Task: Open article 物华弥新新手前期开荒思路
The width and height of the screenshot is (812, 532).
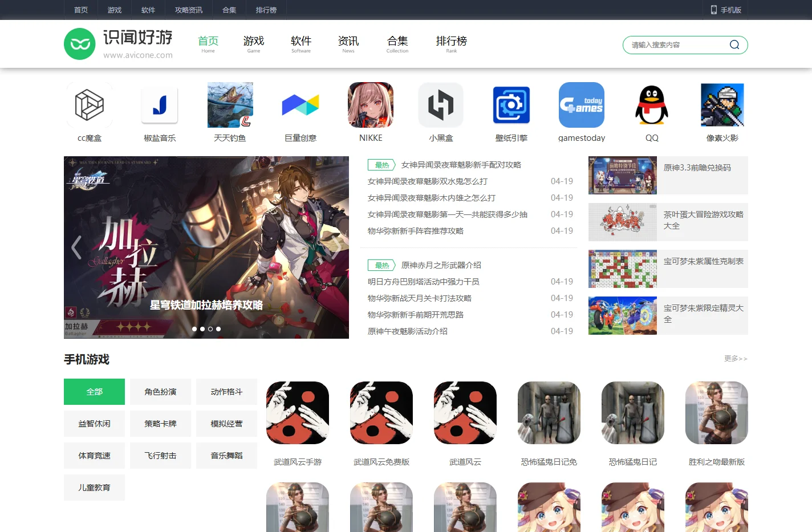Action: click(416, 315)
